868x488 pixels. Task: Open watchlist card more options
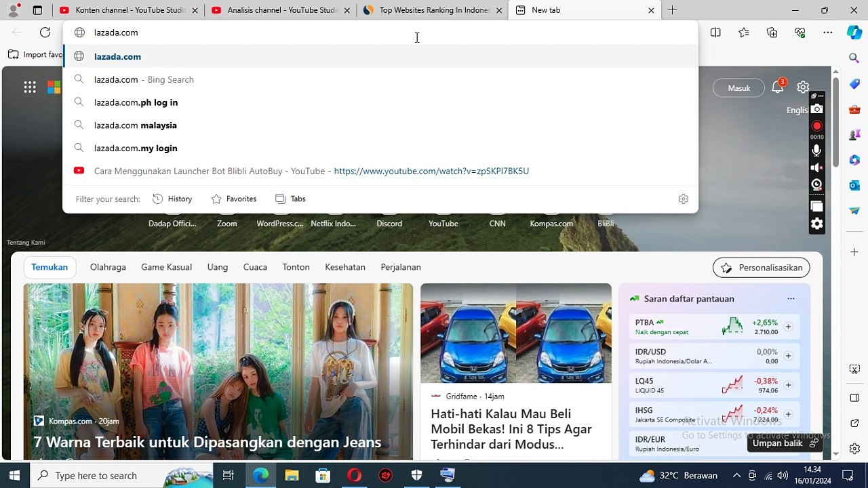(x=791, y=299)
